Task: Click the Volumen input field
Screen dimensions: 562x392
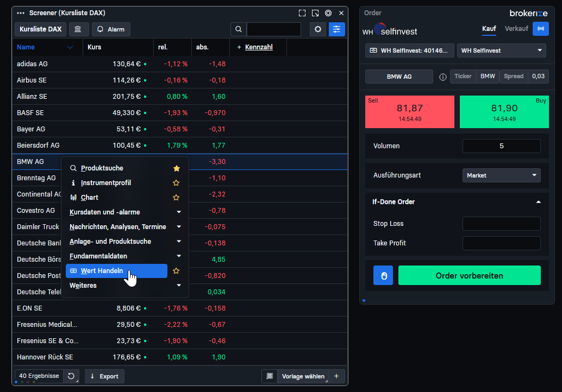Action: point(502,146)
